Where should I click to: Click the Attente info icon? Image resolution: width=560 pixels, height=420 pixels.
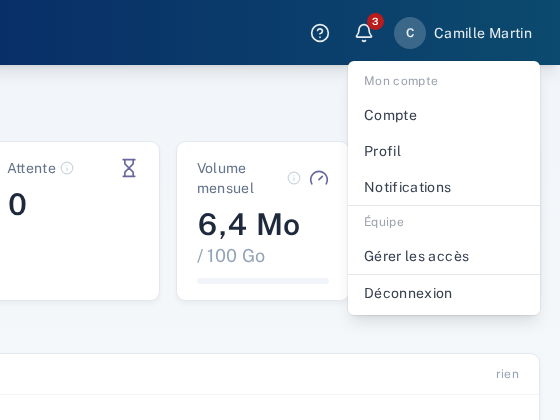(67, 168)
